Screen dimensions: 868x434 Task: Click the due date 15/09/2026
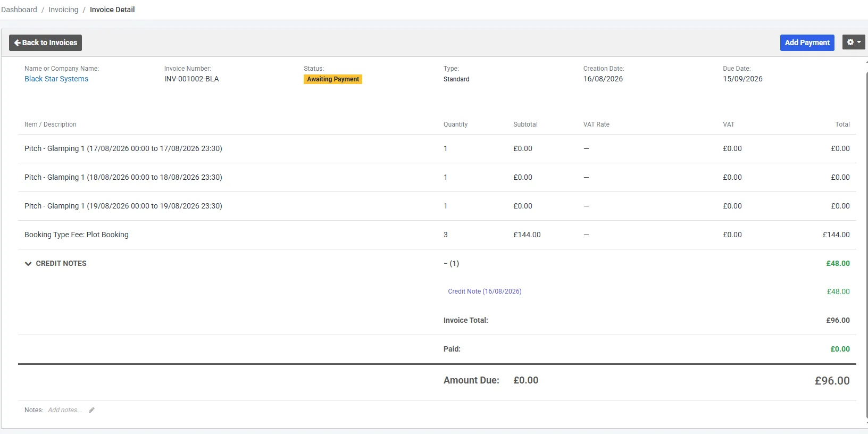coord(742,79)
